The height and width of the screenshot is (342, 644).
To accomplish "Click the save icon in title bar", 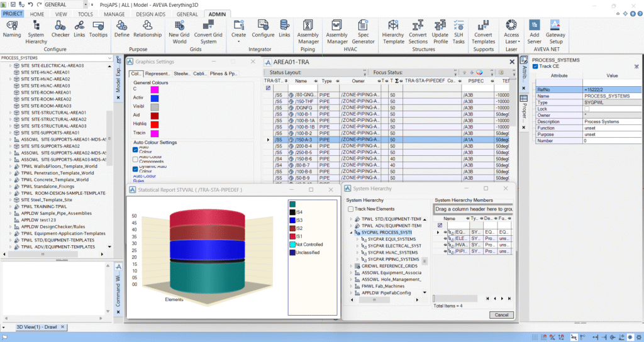I will pos(13,4).
